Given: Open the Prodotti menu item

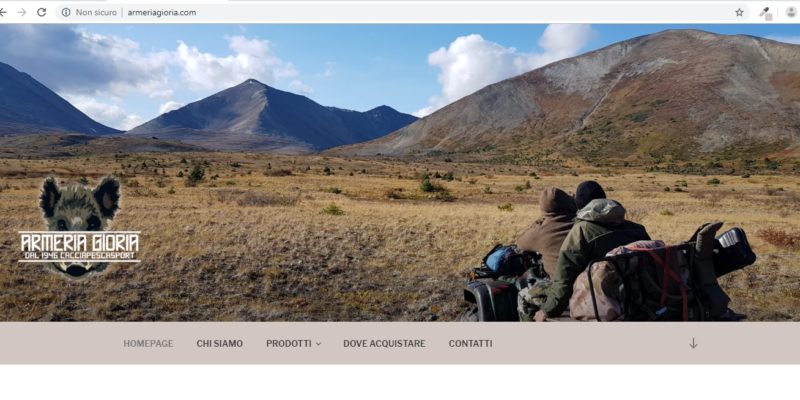Looking at the screenshot, I should point(289,344).
